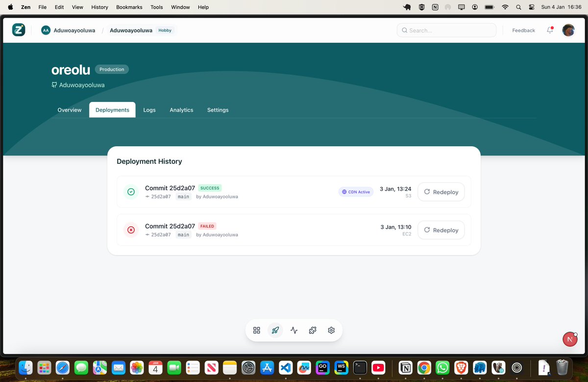This screenshot has width=588, height=382.
Task: Switch to the Overview tab
Action: point(70,110)
